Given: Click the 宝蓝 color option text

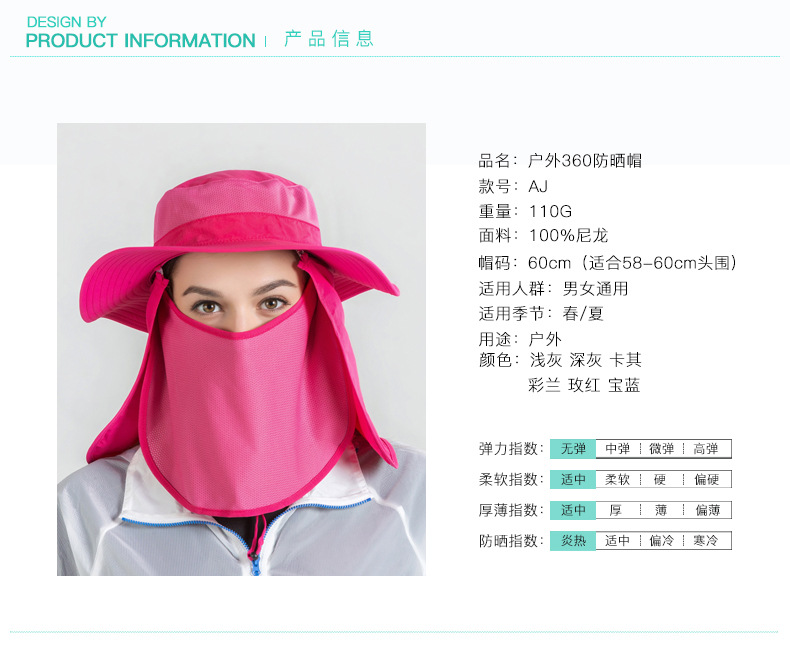Looking at the screenshot, I should click(x=624, y=385).
